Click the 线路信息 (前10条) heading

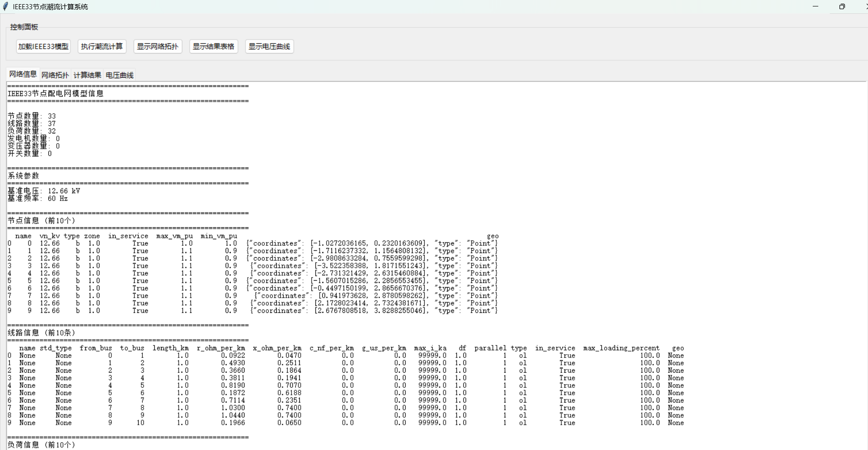(41, 333)
